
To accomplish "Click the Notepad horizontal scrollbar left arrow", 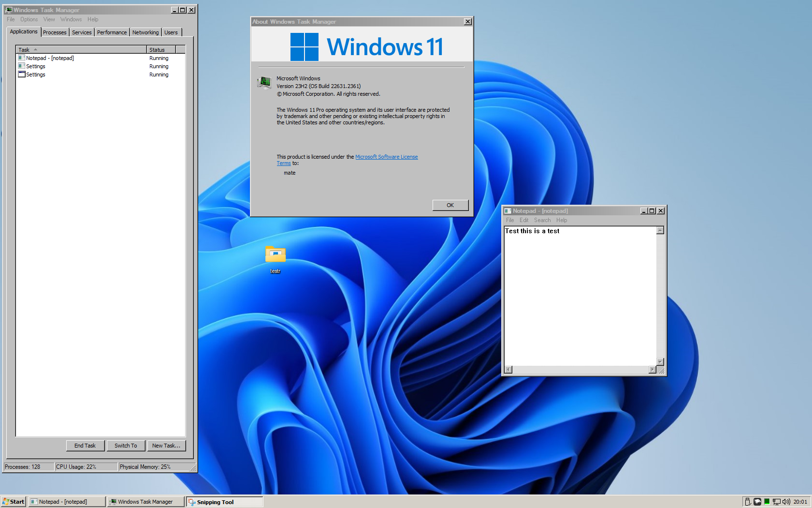I will pos(508,370).
